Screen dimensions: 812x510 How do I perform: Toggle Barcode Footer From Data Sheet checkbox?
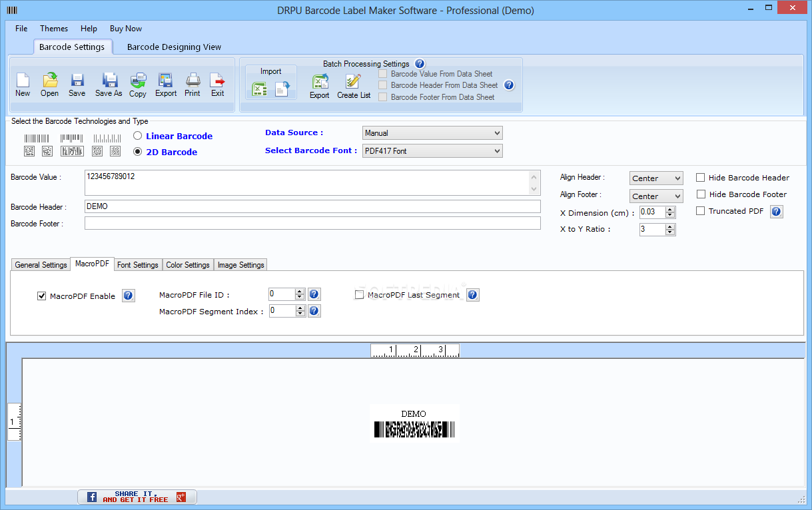(382, 97)
